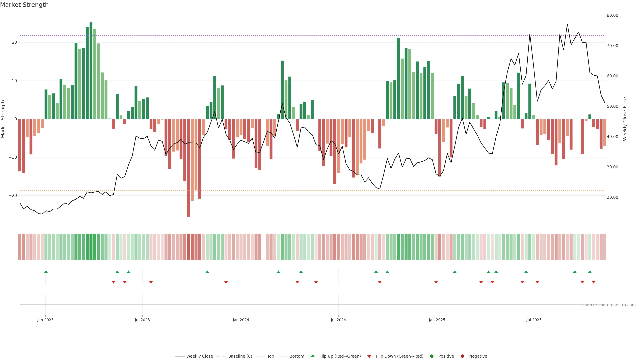This screenshot has width=644, height=362.
Task: Click the Jul 2025 x-axis label
Action: [534, 320]
